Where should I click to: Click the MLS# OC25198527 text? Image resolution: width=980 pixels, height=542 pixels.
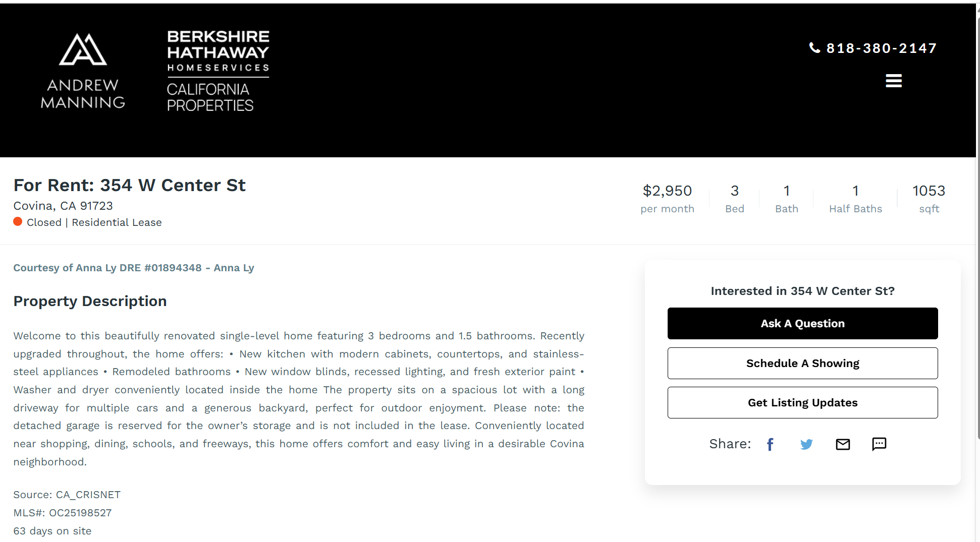coord(63,513)
